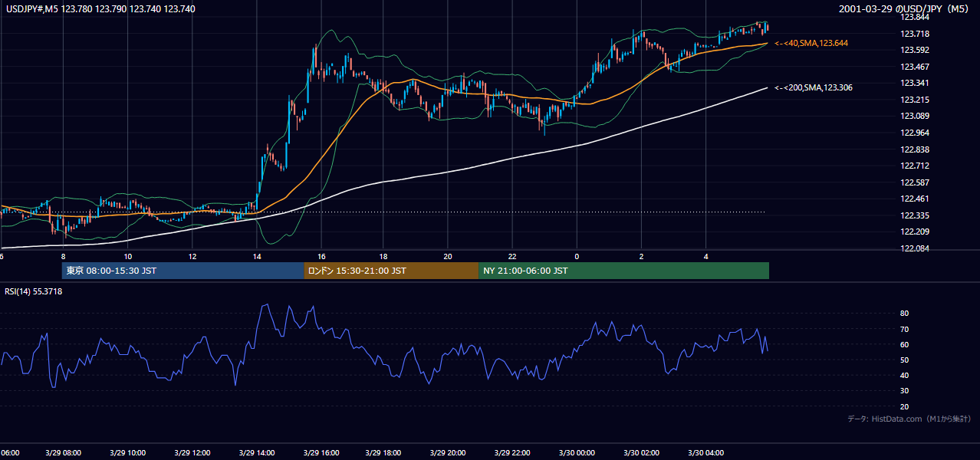Click the time axis label 3/29 22:00
The width and height of the screenshot is (980, 460).
pyautogui.click(x=513, y=453)
